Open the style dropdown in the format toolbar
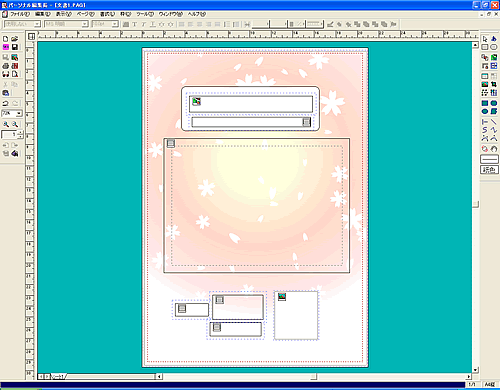Image resolution: width=500 pixels, height=390 pixels. (x=37, y=24)
